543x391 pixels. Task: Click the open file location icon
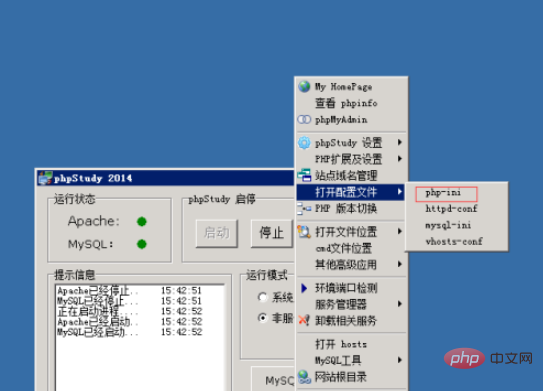pos(304,232)
